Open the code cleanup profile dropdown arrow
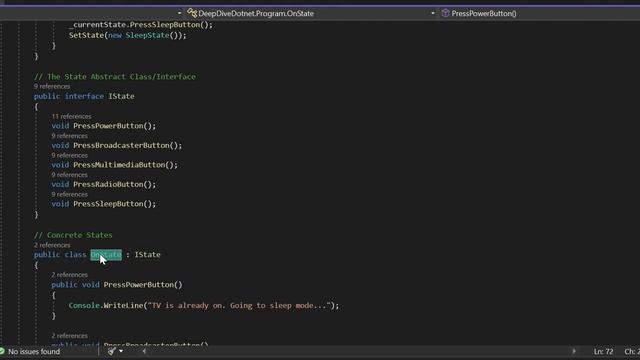Image resolution: width=640 pixels, height=360 pixels. [121, 351]
